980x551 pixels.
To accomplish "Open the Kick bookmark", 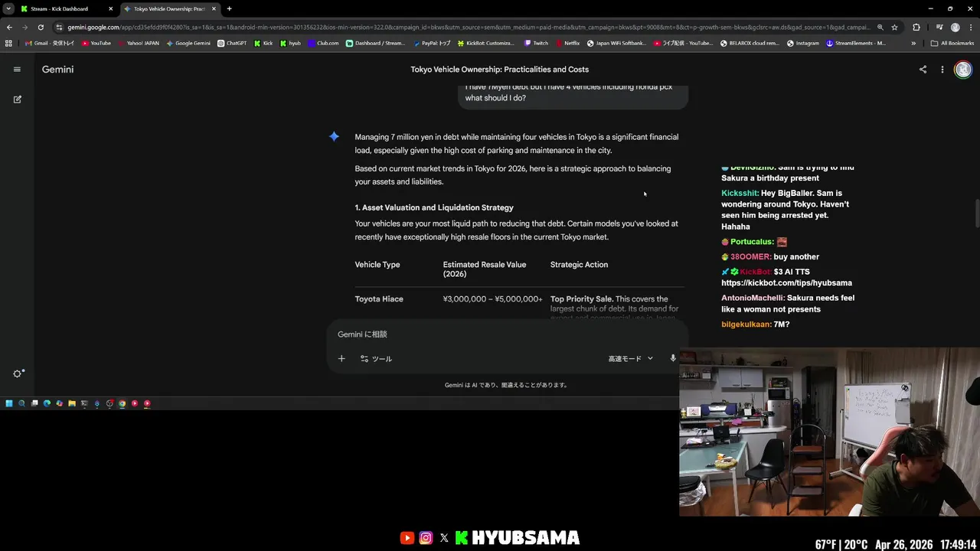I will pyautogui.click(x=263, y=43).
